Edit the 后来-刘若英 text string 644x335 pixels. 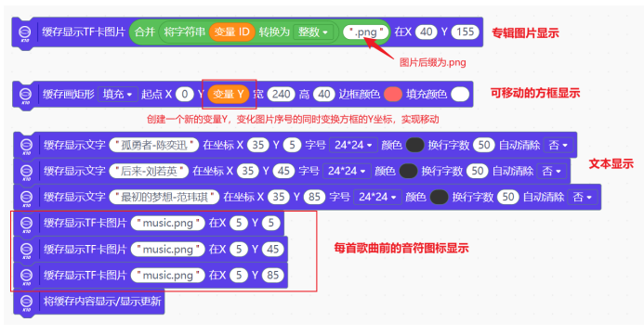(149, 171)
